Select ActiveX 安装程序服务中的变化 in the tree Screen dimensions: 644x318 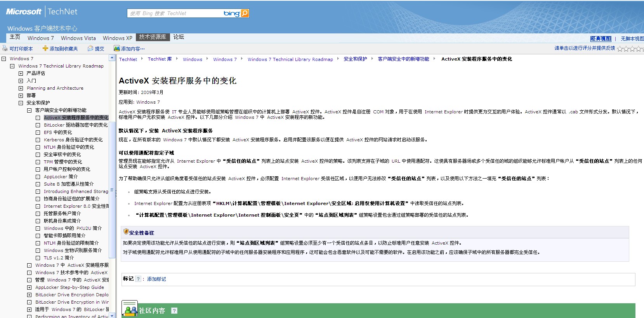pos(76,118)
